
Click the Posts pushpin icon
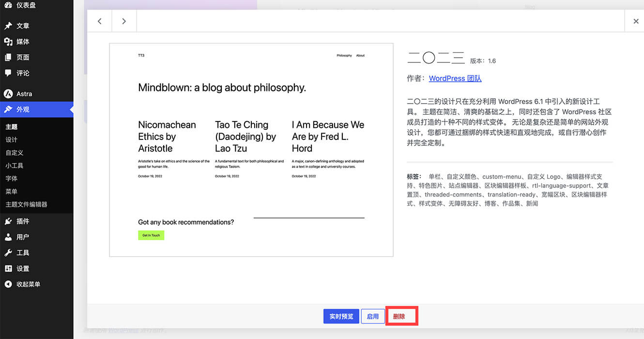point(8,26)
